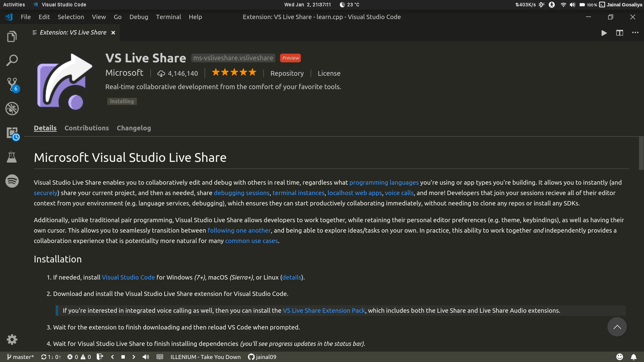Open the Search view in the activity bar
Image resolution: width=644 pixels, height=362 pixels.
click(12, 60)
